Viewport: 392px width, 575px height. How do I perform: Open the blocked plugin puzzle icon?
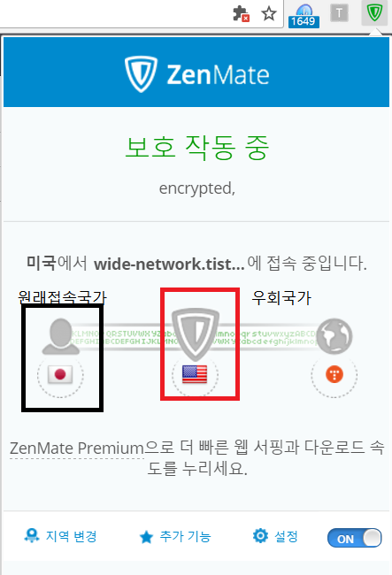point(241,13)
